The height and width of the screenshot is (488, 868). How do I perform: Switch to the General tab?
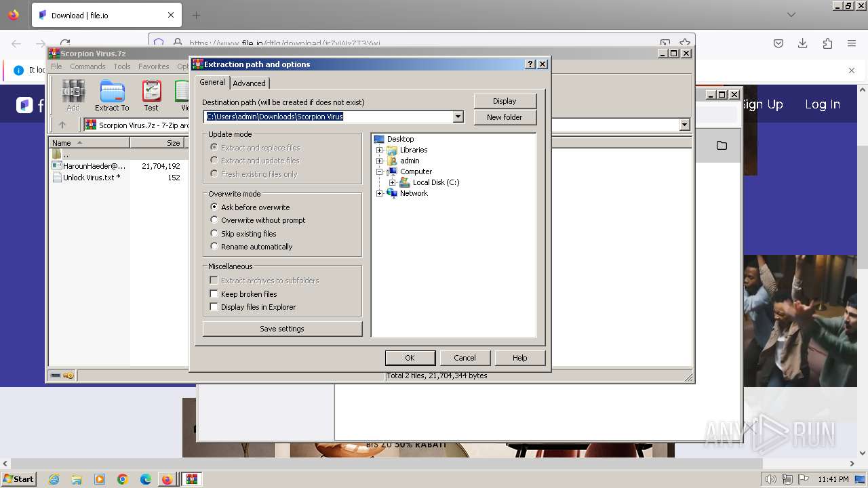click(212, 82)
